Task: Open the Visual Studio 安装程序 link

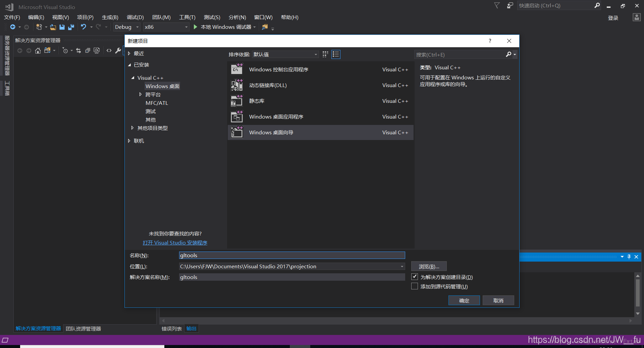Action: pyautogui.click(x=175, y=243)
